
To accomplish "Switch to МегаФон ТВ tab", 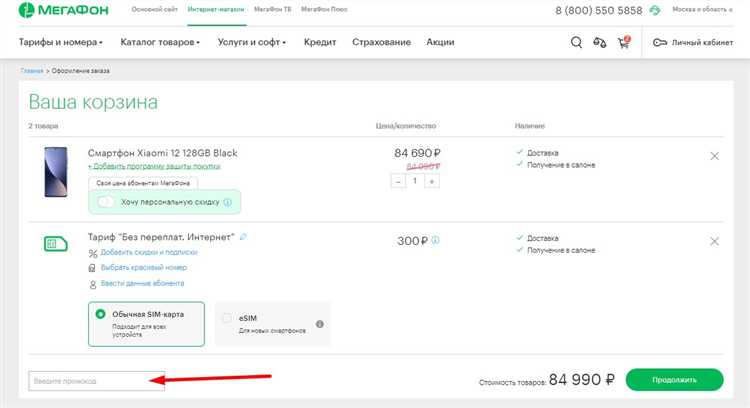I will point(272,10).
